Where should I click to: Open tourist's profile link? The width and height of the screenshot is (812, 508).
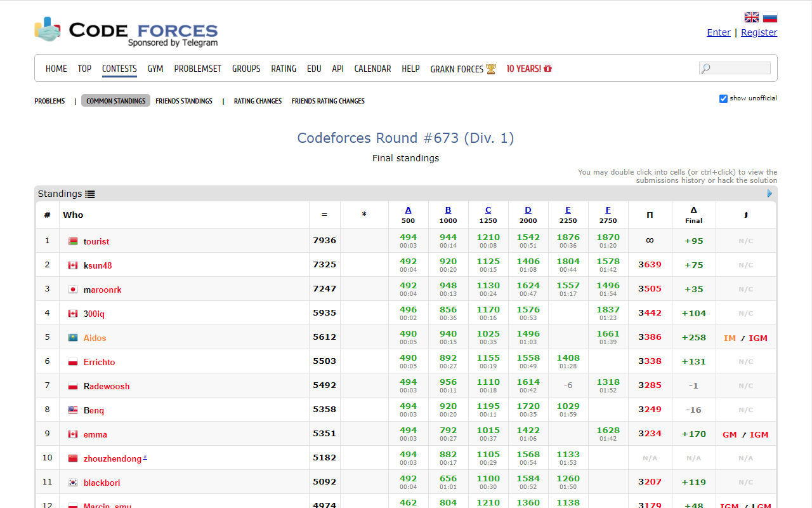coord(96,241)
